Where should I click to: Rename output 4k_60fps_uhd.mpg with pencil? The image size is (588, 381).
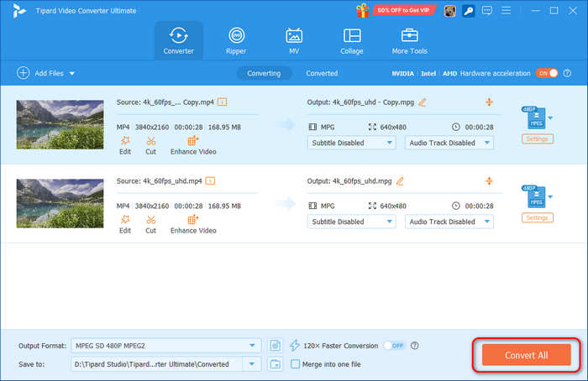click(x=400, y=181)
